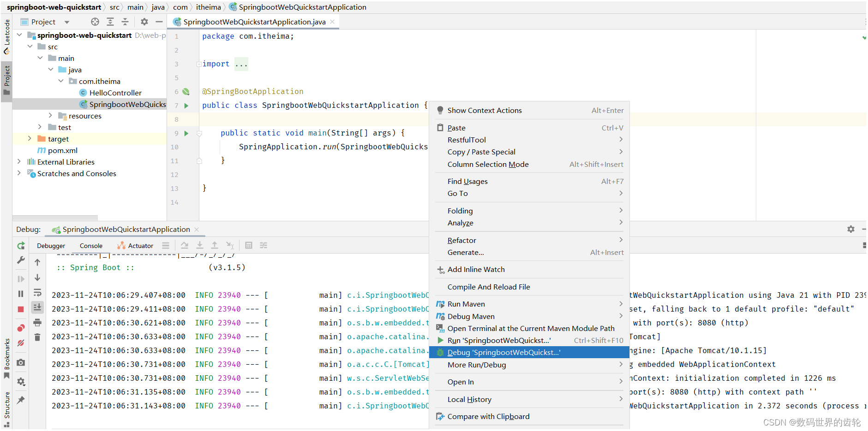Screen dimensions: 868x431
Task: Click the Spring bean gutter icon on line 6
Action: coord(186,92)
